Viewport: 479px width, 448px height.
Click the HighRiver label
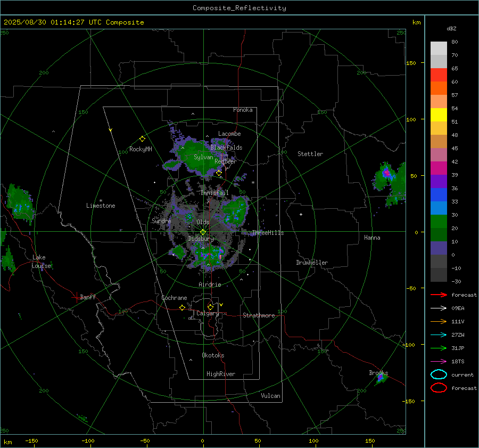[221, 374]
